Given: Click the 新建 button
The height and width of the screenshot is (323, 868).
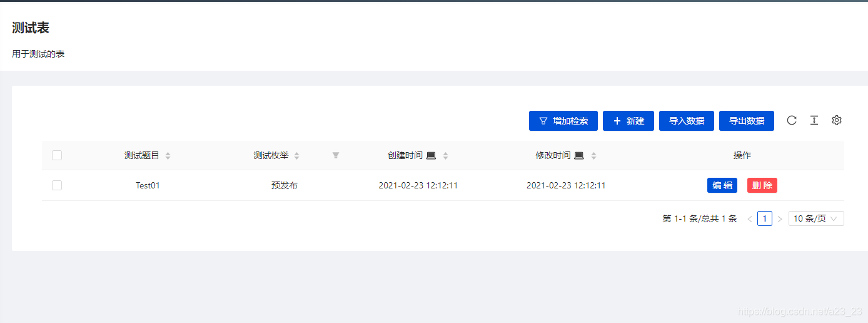Looking at the screenshot, I should coord(628,121).
